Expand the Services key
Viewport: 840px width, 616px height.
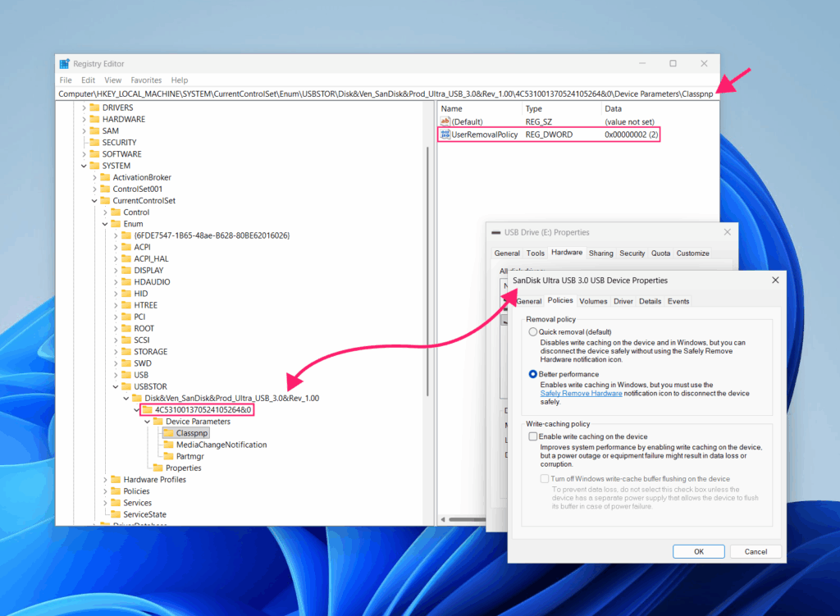click(105, 503)
